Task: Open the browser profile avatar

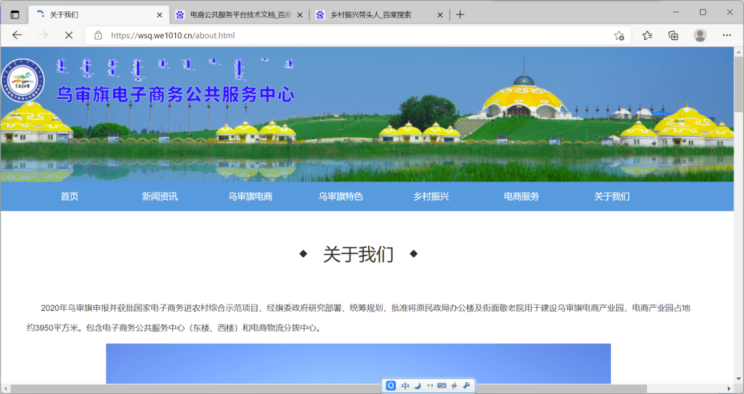Action: [x=700, y=35]
